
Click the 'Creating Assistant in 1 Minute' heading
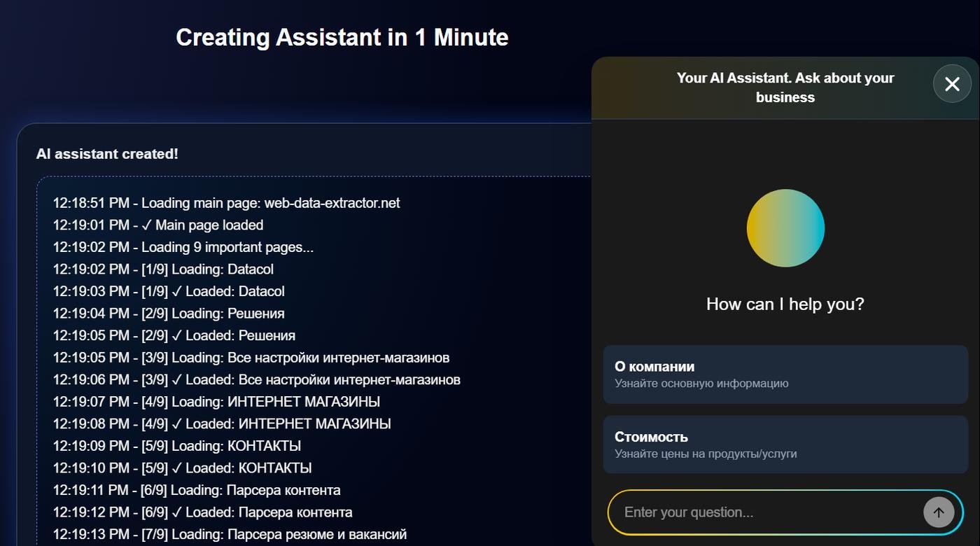[x=342, y=37]
